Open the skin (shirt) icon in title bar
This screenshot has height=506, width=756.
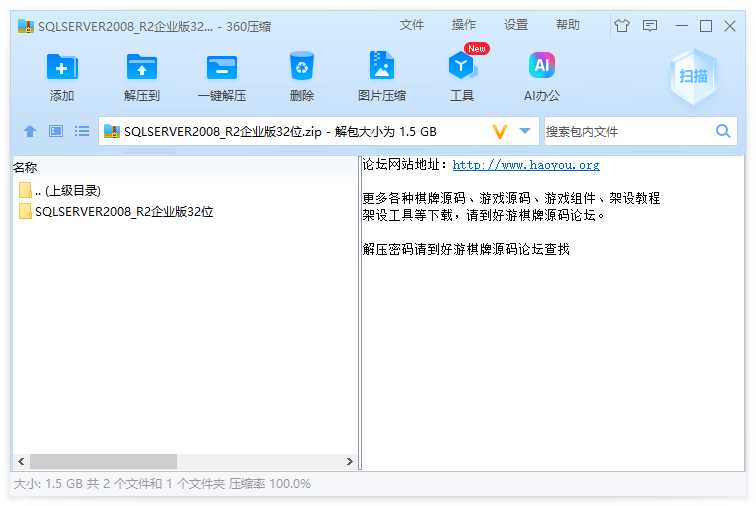pyautogui.click(x=622, y=25)
